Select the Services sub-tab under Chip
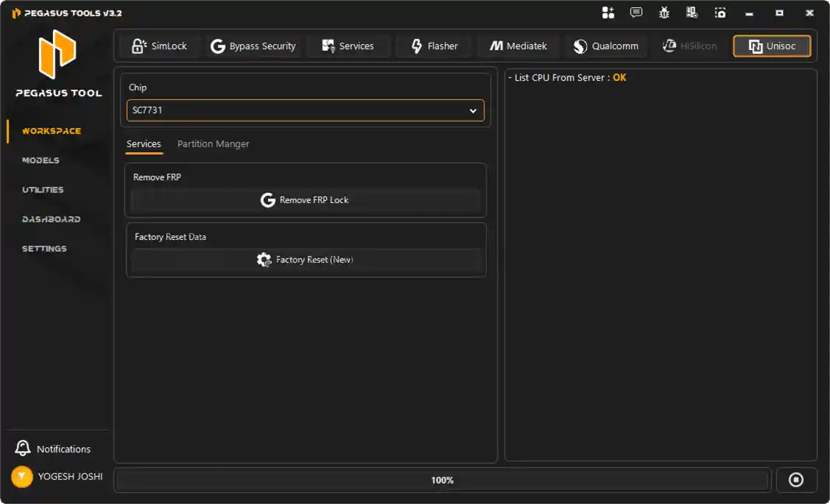Screen dimensions: 830x504 pos(144,144)
